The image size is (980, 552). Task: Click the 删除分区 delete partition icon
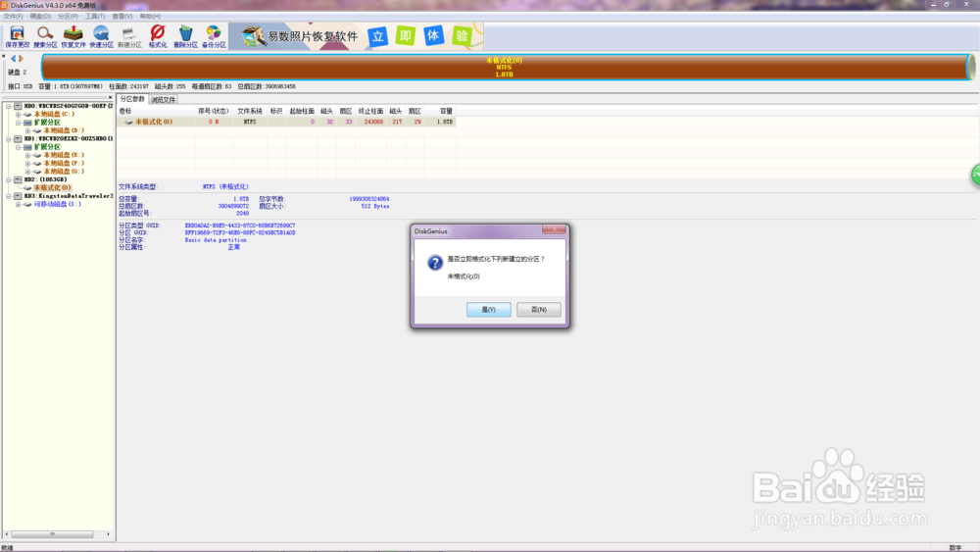coord(185,36)
